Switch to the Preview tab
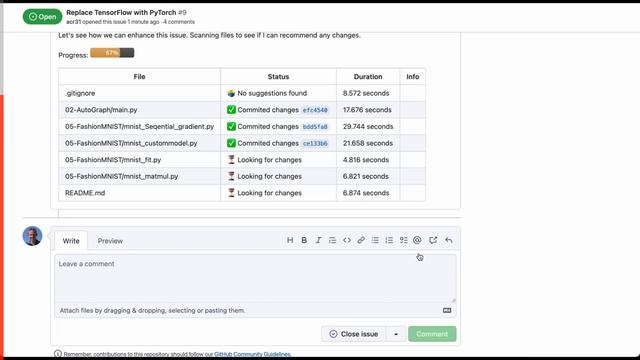The image size is (640, 360). tap(110, 241)
